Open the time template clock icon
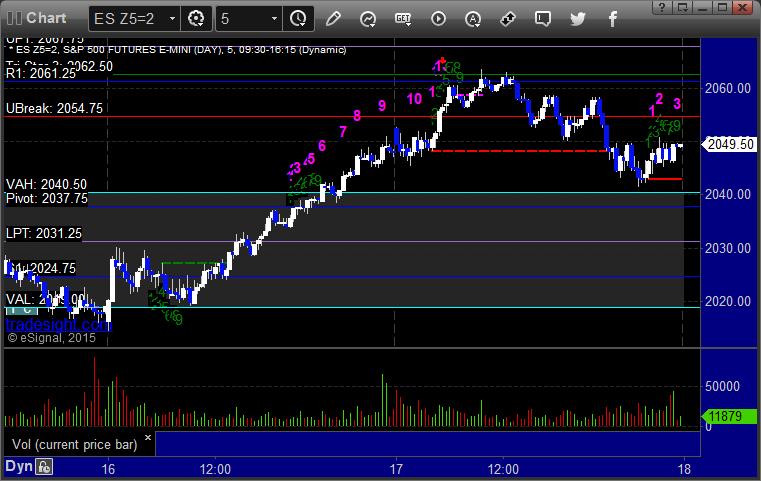The height and width of the screenshot is (481, 761). [298, 19]
